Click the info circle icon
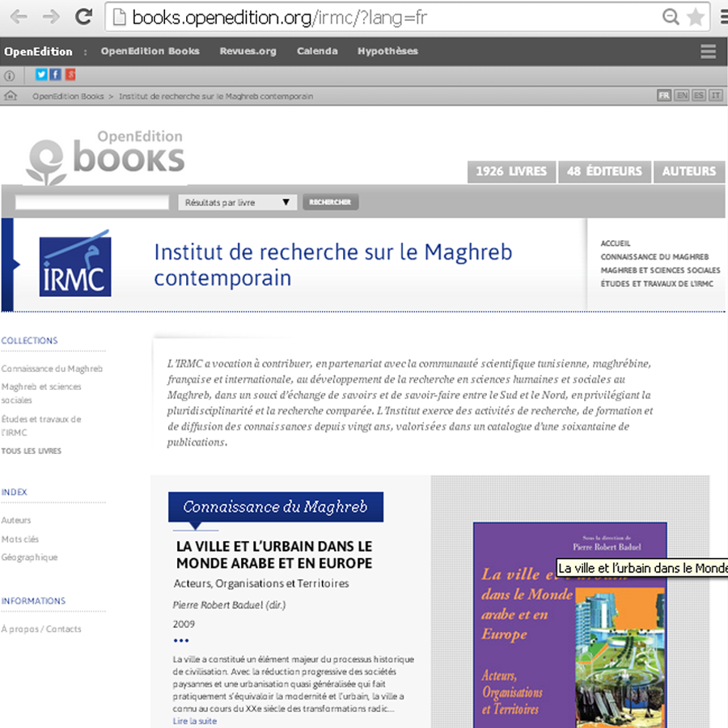 point(9,76)
